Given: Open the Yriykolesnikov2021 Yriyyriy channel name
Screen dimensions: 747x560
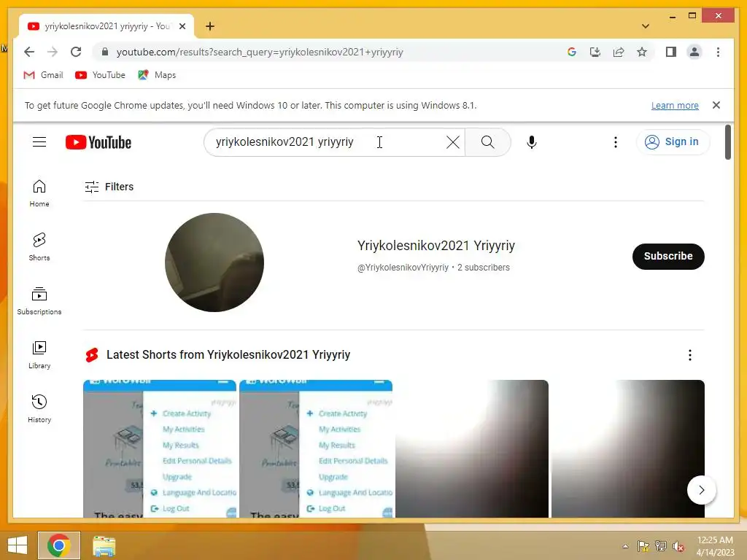Looking at the screenshot, I should coord(436,245).
